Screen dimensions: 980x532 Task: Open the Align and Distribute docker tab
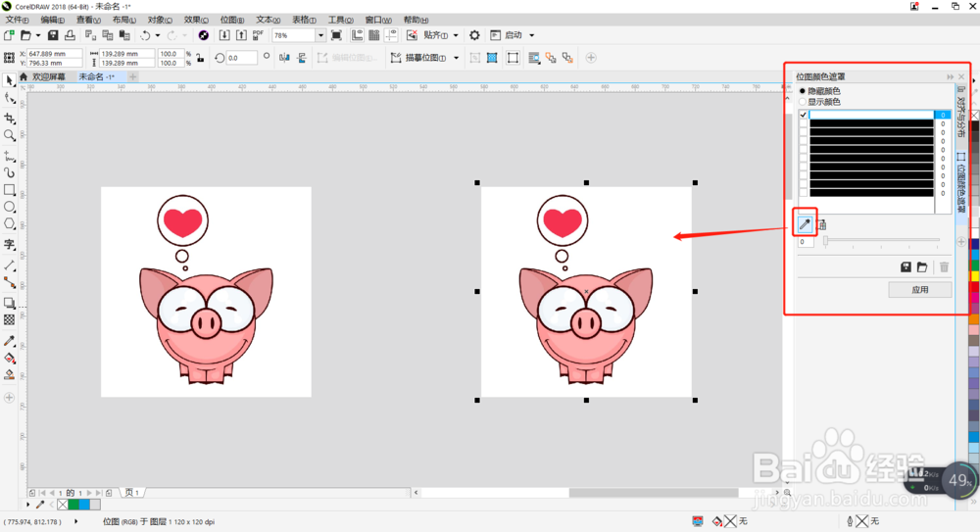pos(961,116)
